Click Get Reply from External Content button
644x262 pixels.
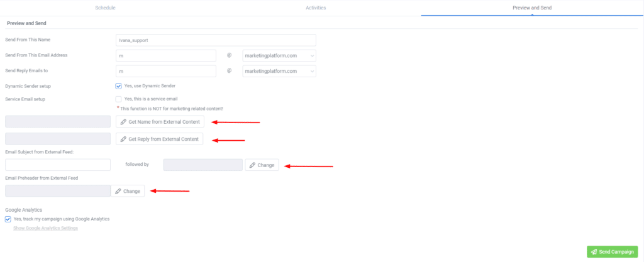(159, 139)
